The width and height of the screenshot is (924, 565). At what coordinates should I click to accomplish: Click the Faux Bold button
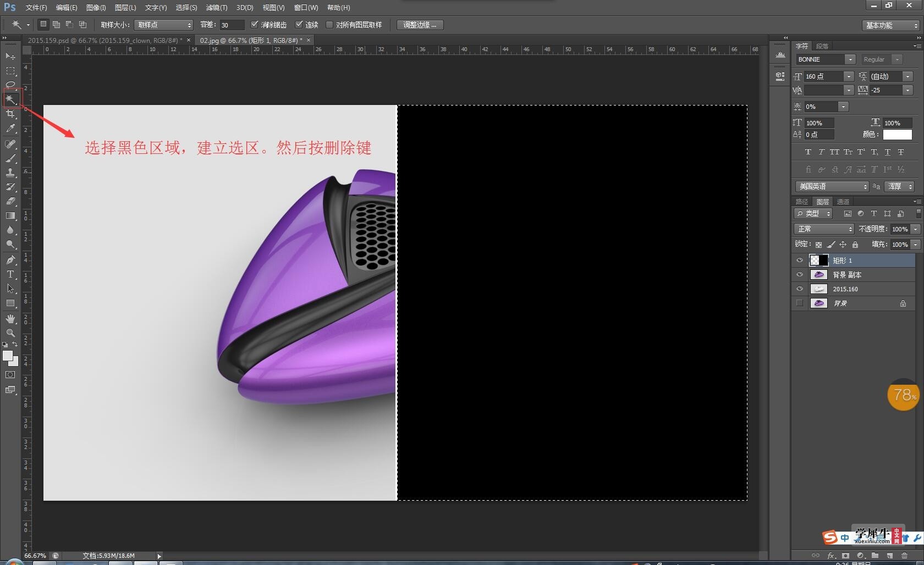coord(808,152)
